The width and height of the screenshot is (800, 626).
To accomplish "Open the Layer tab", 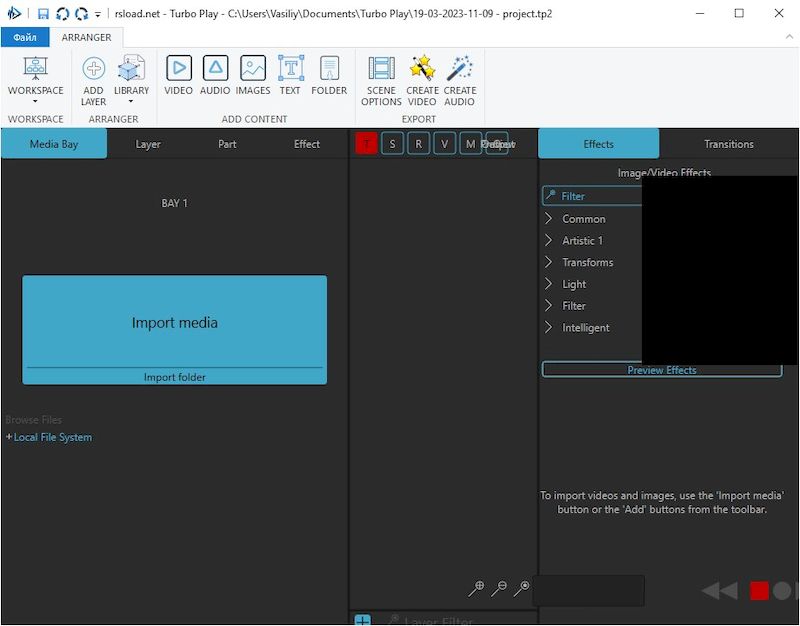I will [x=148, y=144].
